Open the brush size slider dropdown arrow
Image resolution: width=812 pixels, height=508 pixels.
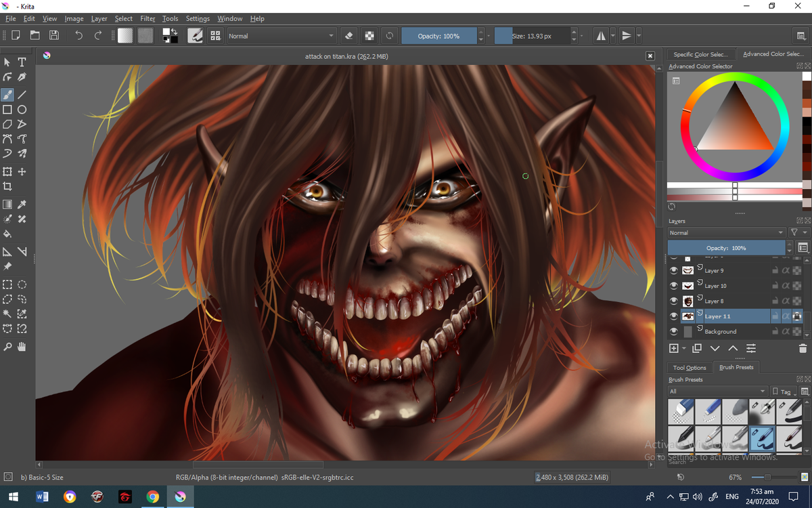(582, 36)
